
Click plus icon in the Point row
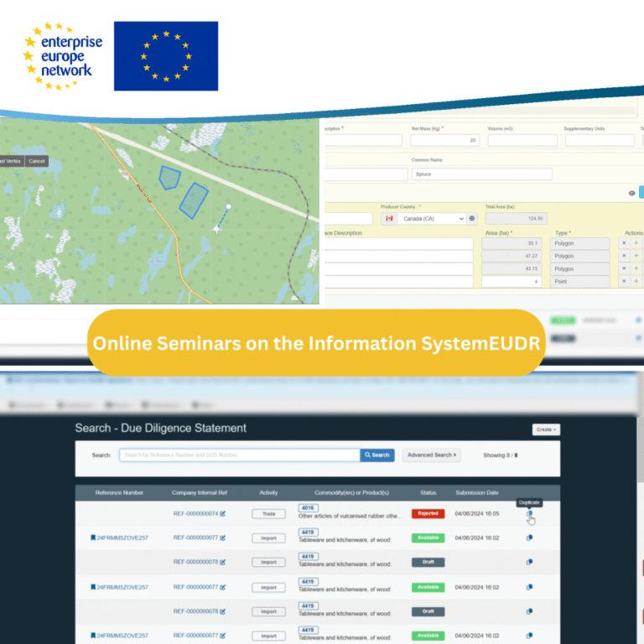click(x=636, y=282)
